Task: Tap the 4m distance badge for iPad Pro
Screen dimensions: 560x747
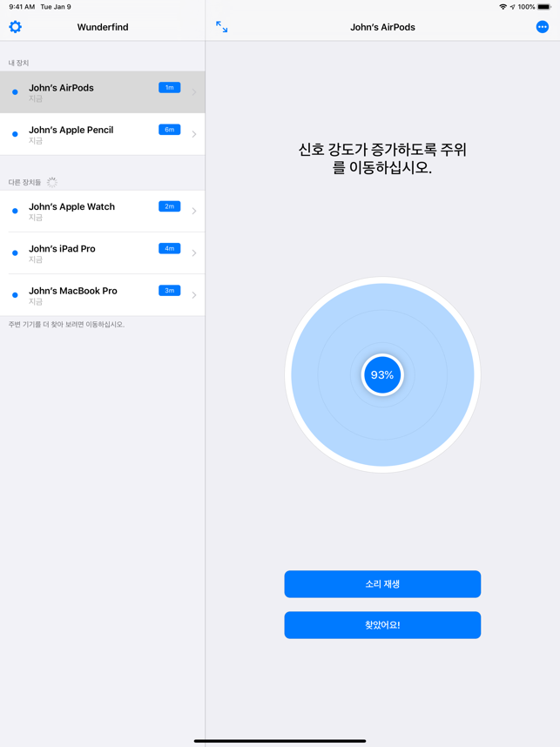Action: [170, 248]
